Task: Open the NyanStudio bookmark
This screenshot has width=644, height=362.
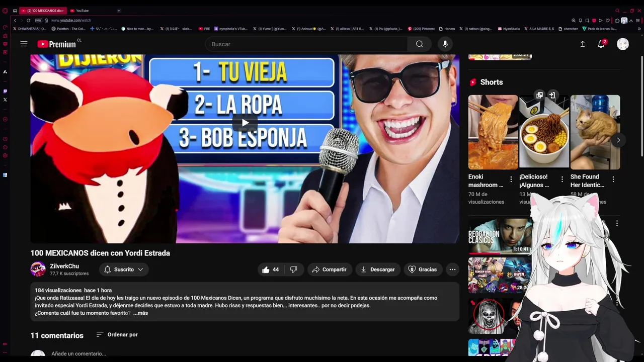Action: click(x=509, y=29)
